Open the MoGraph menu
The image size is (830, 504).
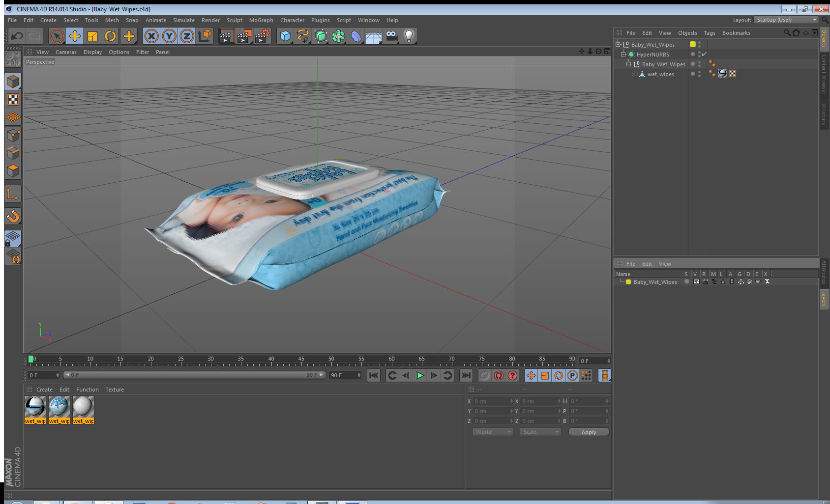click(x=261, y=20)
